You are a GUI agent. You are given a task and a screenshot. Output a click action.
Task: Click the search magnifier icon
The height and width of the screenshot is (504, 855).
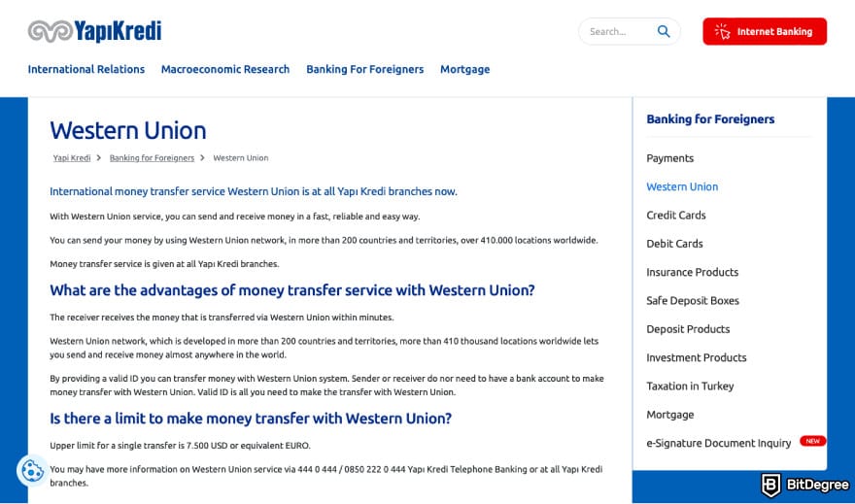click(664, 31)
